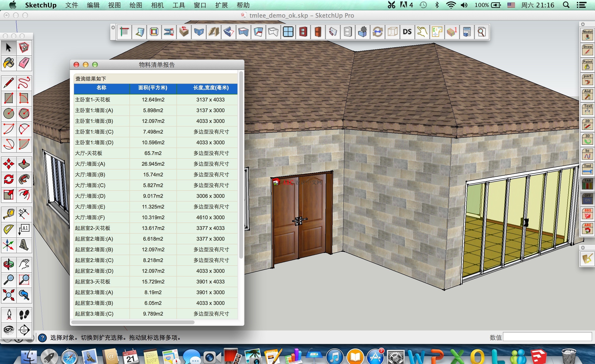Open the Text panel on right toolbar

(587, 109)
